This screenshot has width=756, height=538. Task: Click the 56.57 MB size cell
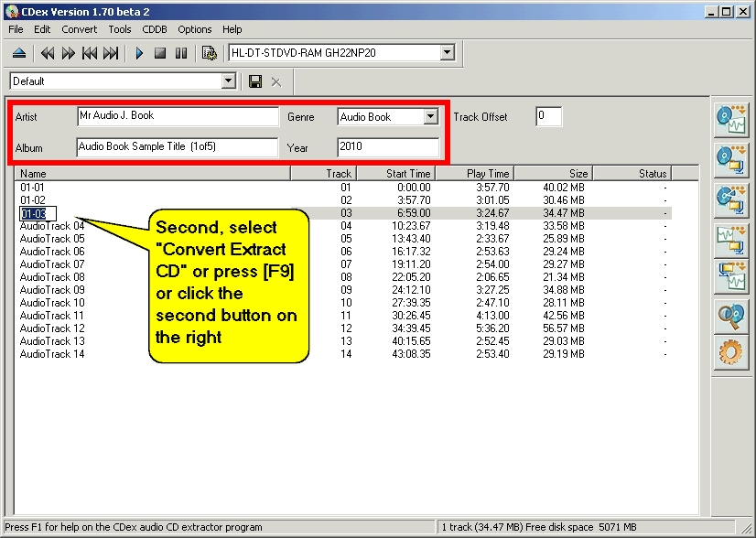click(564, 328)
